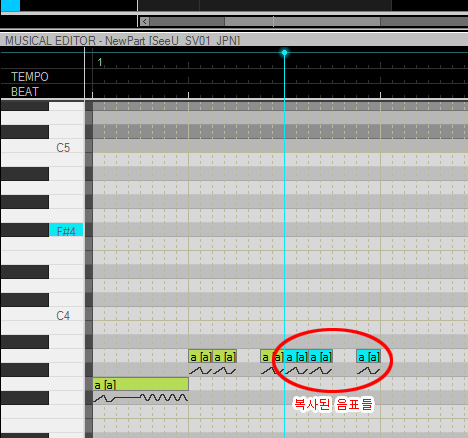
Task: Click the TEMPO row label
Action: pyautogui.click(x=30, y=77)
